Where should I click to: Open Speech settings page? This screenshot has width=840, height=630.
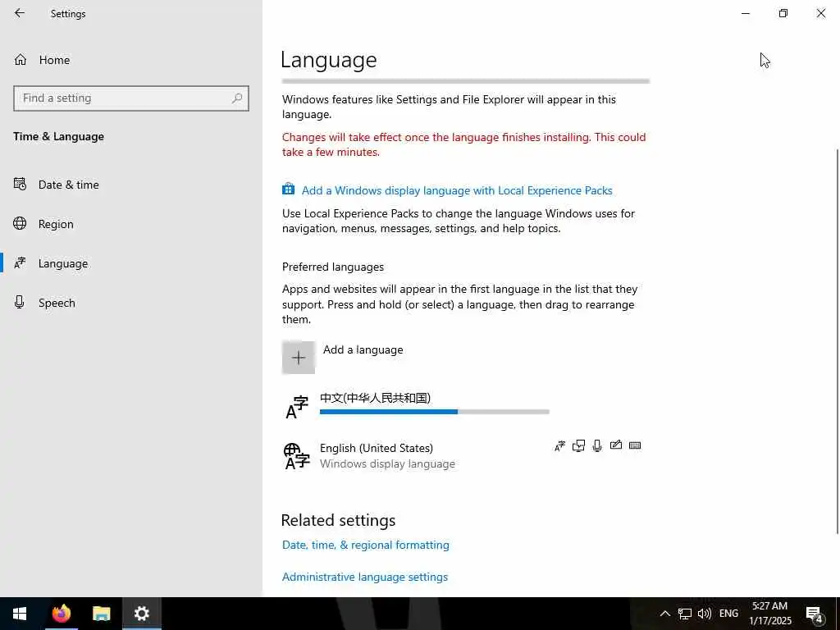tap(57, 303)
